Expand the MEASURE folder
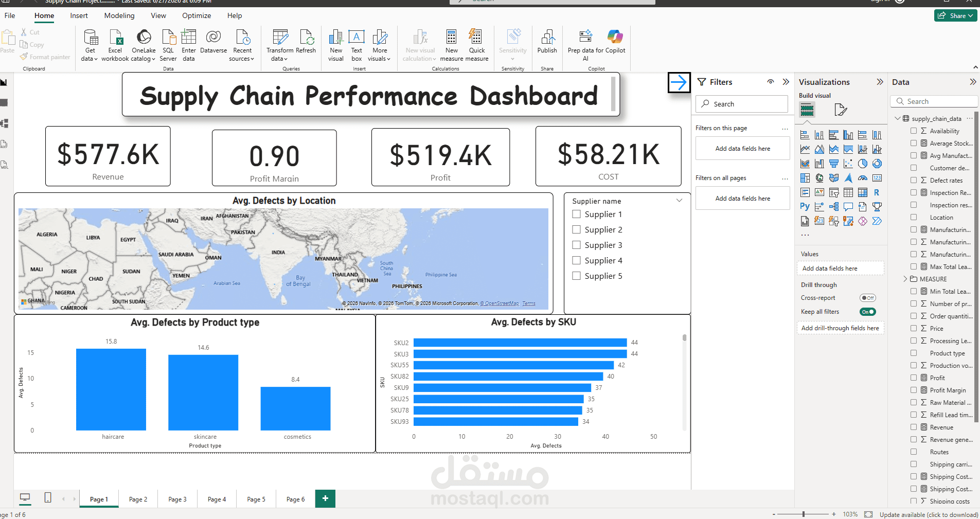Viewport: 980px width, 519px height. pos(905,279)
